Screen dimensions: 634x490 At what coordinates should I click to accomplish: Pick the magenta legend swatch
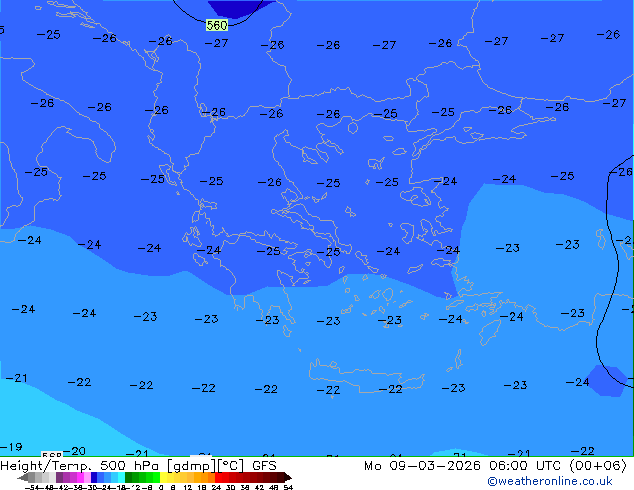pyautogui.click(x=80, y=478)
